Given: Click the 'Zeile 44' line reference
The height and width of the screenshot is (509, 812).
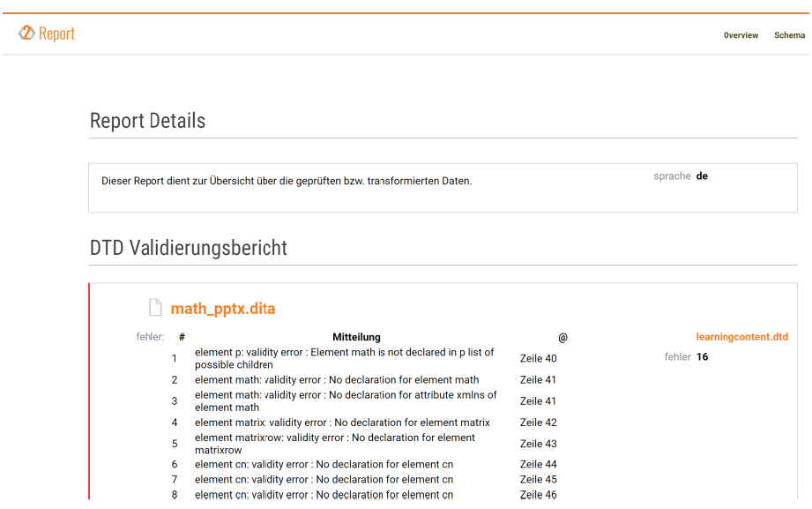Looking at the screenshot, I should (538, 464).
